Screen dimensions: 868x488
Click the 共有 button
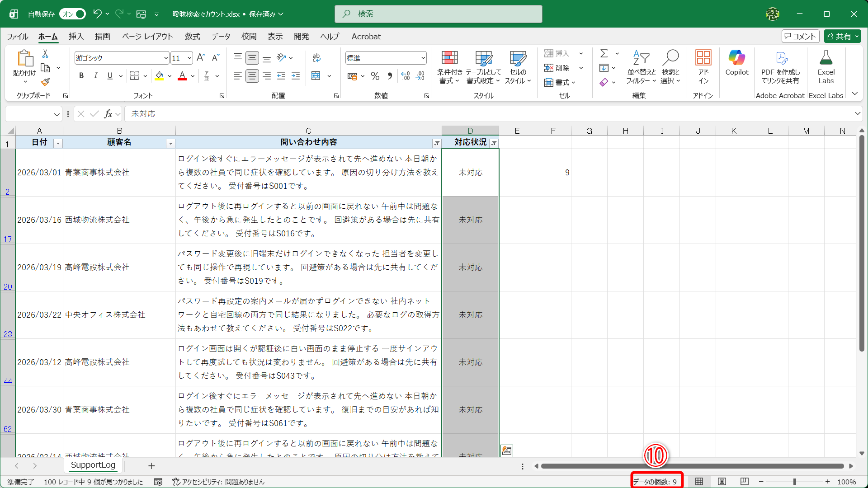click(x=841, y=36)
